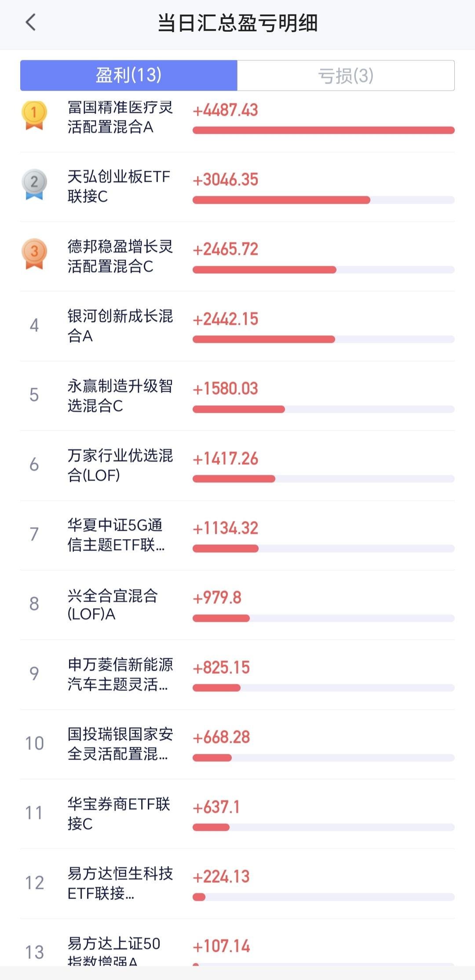The height and width of the screenshot is (980, 475).
Task: Select 兴全合宜混合(LOF)A fund row
Action: point(237,605)
